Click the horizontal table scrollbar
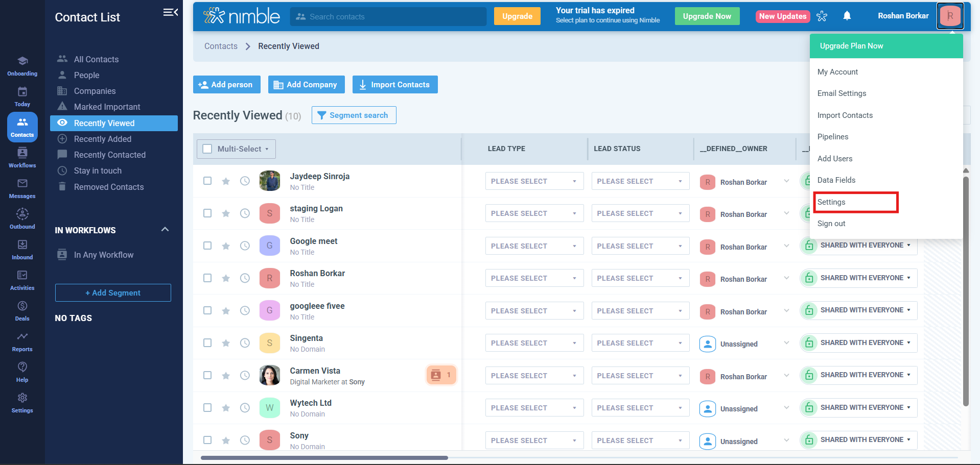The height and width of the screenshot is (465, 980). point(324,458)
